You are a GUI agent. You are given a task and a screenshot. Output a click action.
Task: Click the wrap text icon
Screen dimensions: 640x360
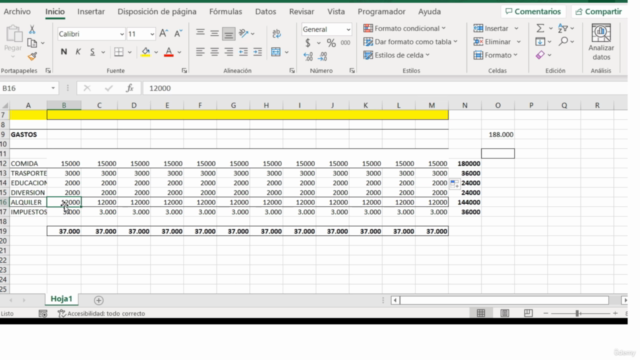(x=276, y=34)
